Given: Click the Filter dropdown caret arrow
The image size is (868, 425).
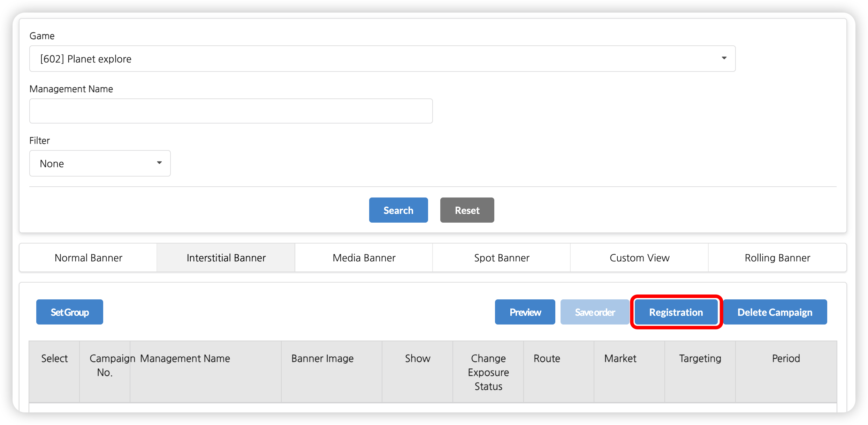Looking at the screenshot, I should pos(159,163).
